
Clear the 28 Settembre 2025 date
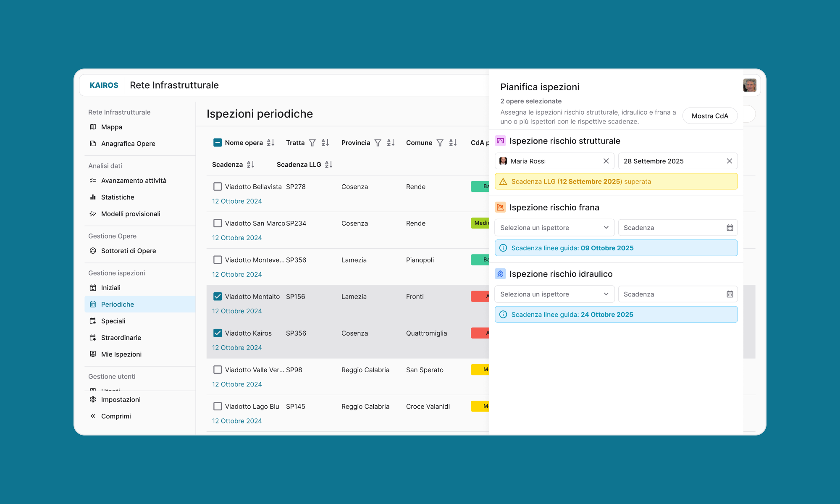[729, 161]
